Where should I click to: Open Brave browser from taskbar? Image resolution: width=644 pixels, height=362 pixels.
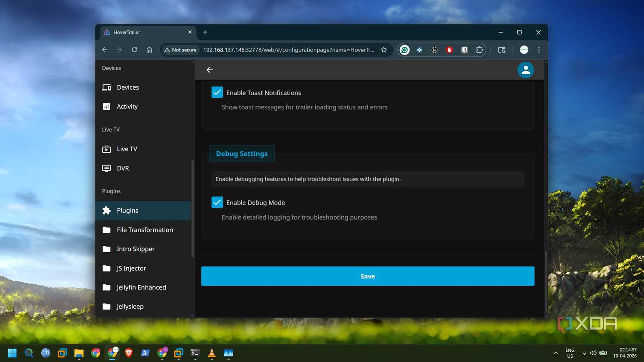(129, 353)
